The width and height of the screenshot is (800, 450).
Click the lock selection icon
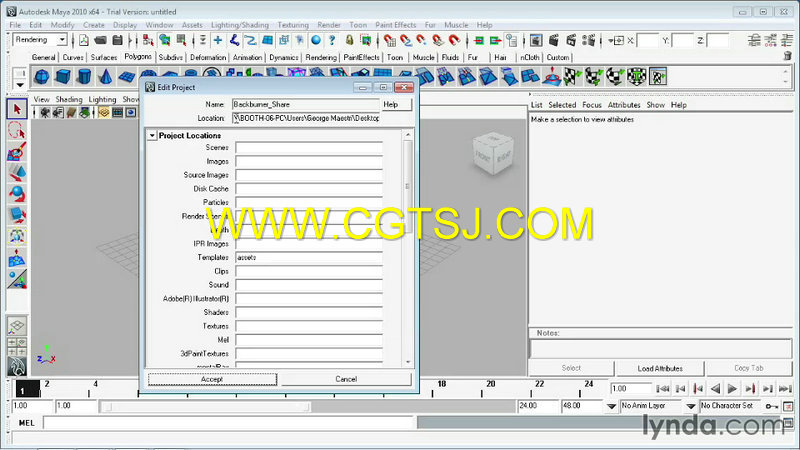[x=349, y=40]
